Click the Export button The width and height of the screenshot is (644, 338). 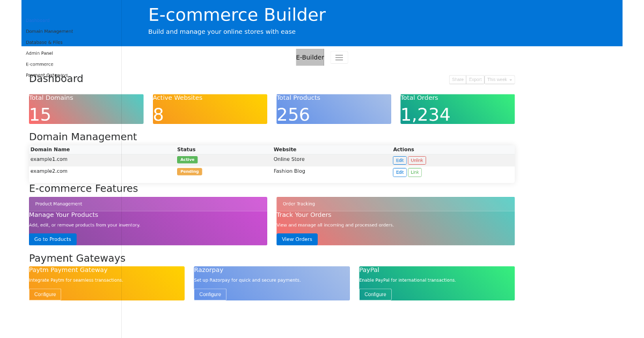click(475, 79)
